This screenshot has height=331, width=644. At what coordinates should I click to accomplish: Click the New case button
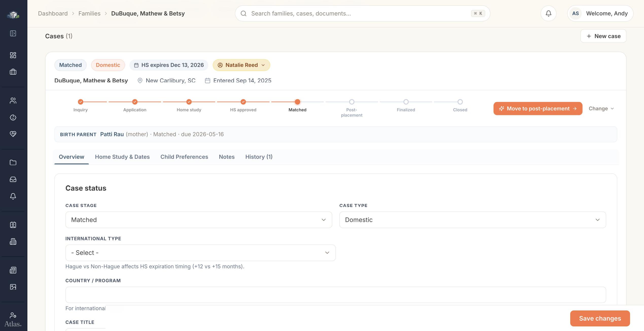pyautogui.click(x=603, y=36)
